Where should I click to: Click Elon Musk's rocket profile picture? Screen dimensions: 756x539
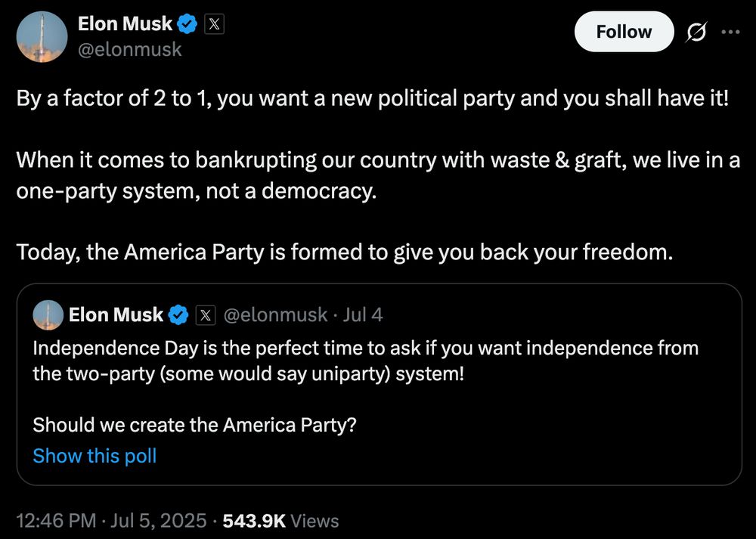coord(42,36)
